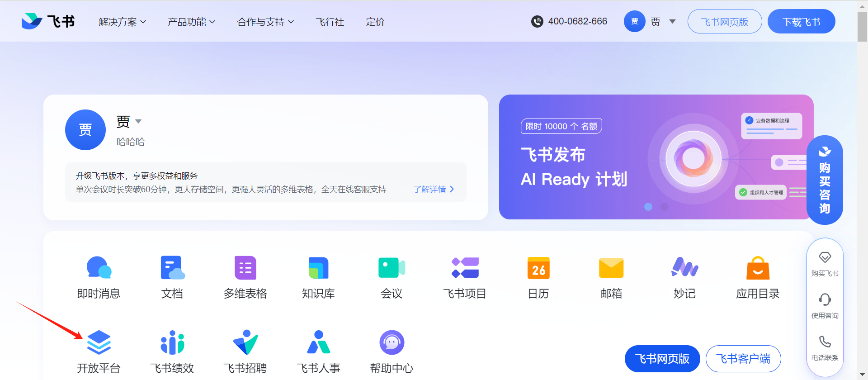Open the 帮助中心 help center icon
Image resolution: width=868 pixels, height=380 pixels.
coord(392,342)
